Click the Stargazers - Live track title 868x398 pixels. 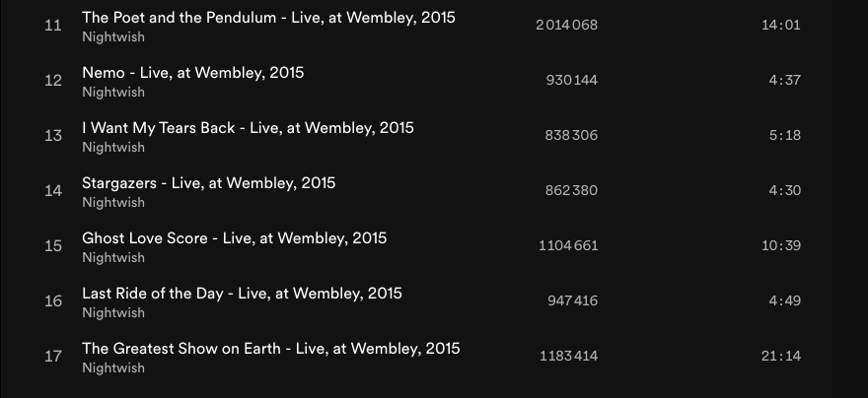tap(208, 183)
